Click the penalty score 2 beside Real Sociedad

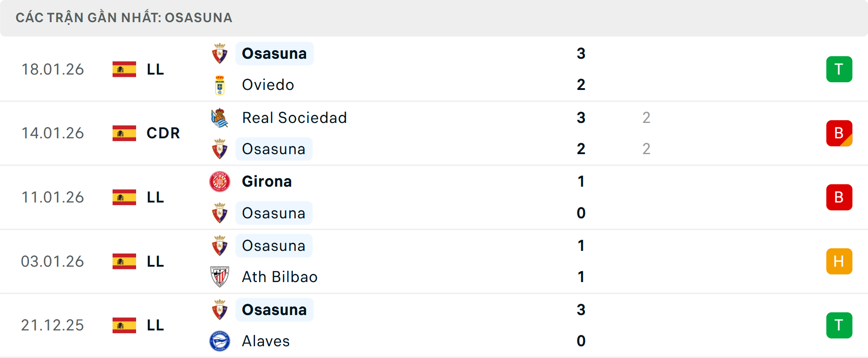[x=646, y=118]
